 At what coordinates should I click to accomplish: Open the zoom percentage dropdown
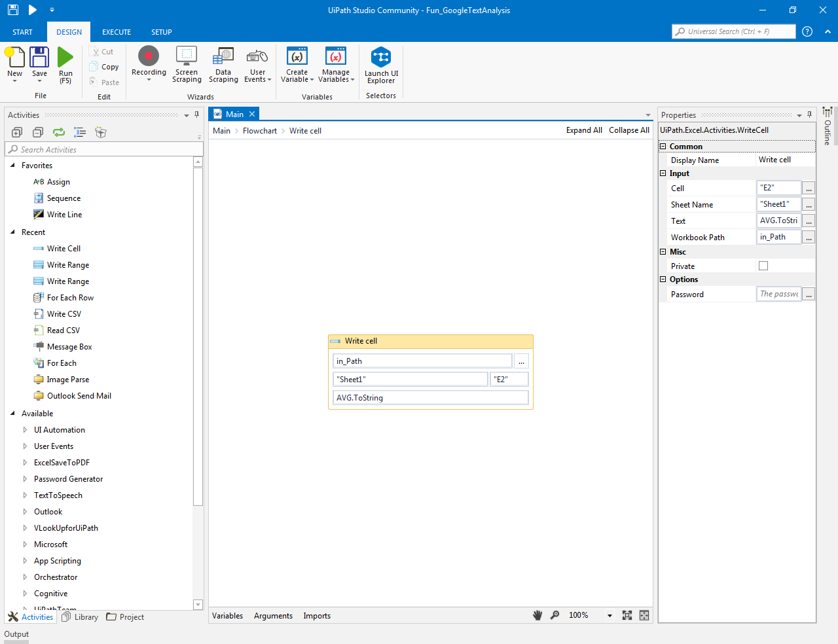(610, 616)
